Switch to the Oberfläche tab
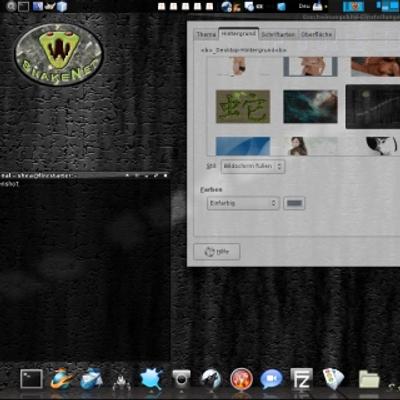 tap(316, 34)
